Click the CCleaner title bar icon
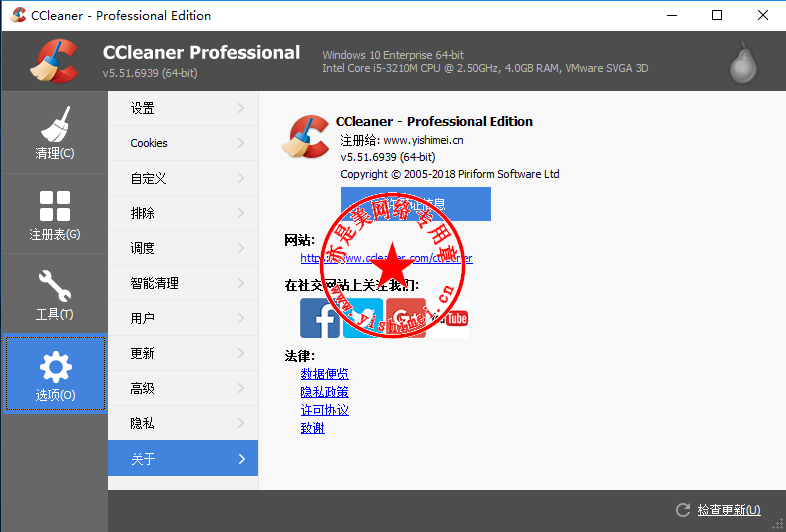The height and width of the screenshot is (532, 786). pos(18,15)
